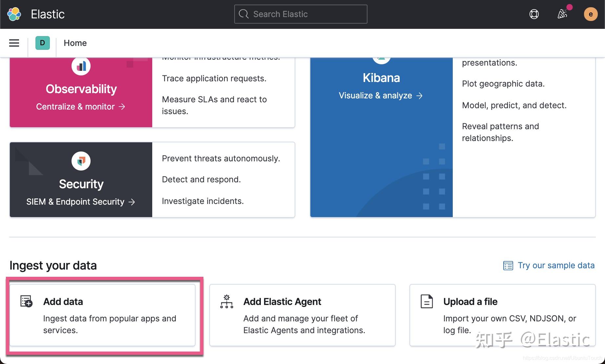Image resolution: width=605 pixels, height=364 pixels.
Task: Click the Elastic logo icon
Action: click(x=14, y=14)
